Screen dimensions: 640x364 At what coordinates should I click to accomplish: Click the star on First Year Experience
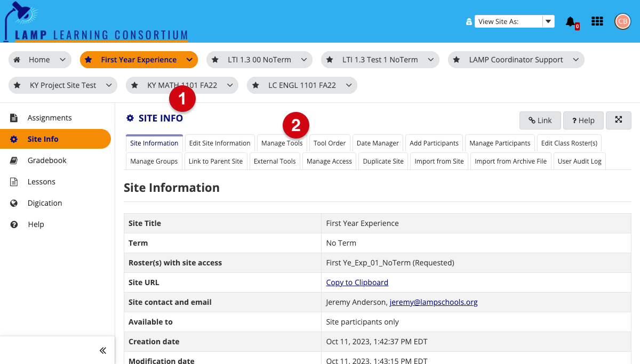pos(89,60)
